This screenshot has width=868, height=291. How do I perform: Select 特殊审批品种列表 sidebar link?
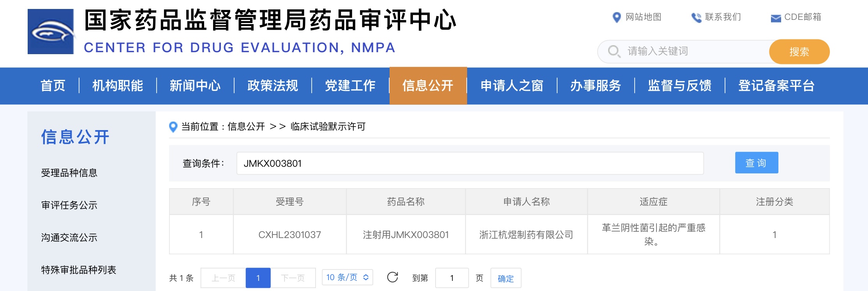[x=79, y=270]
